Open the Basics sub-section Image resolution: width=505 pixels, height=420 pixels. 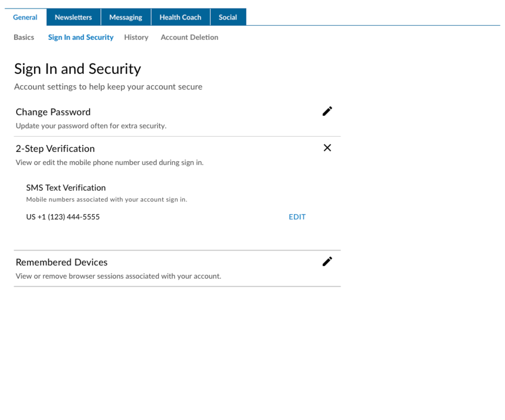coord(24,37)
